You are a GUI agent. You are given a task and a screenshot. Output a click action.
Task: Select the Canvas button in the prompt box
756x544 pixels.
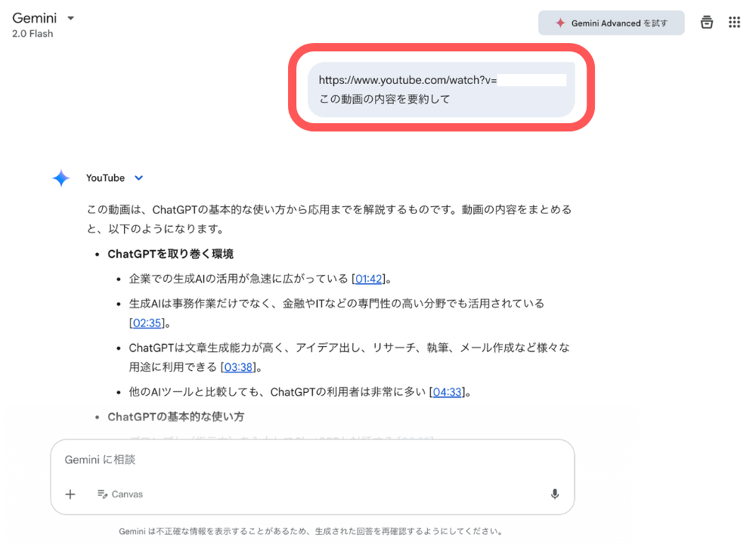(120, 494)
